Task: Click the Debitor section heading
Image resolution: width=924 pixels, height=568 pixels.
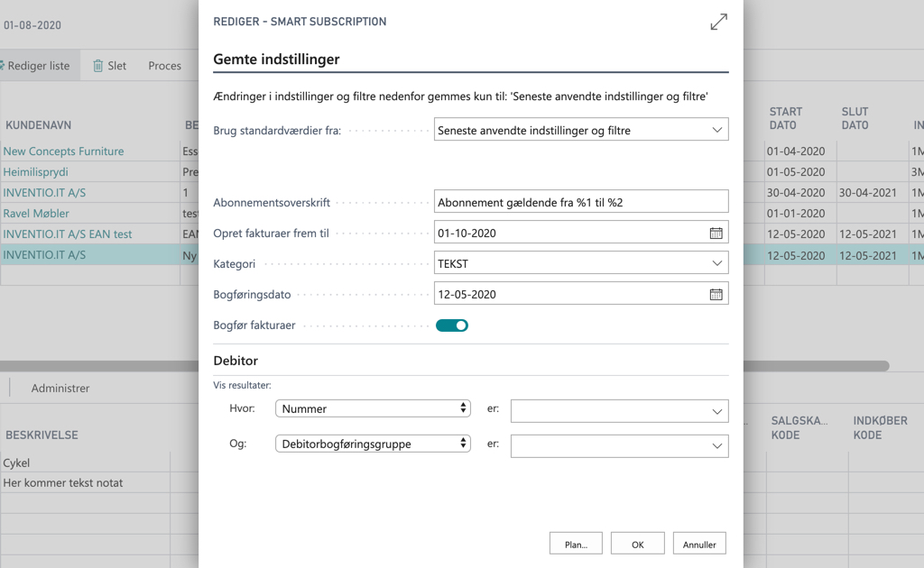Action: click(236, 361)
